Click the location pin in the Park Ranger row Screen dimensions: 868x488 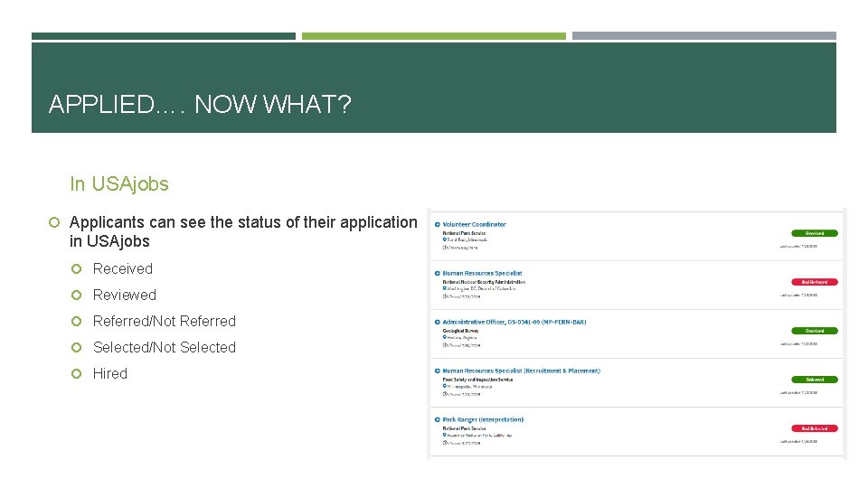point(445,435)
